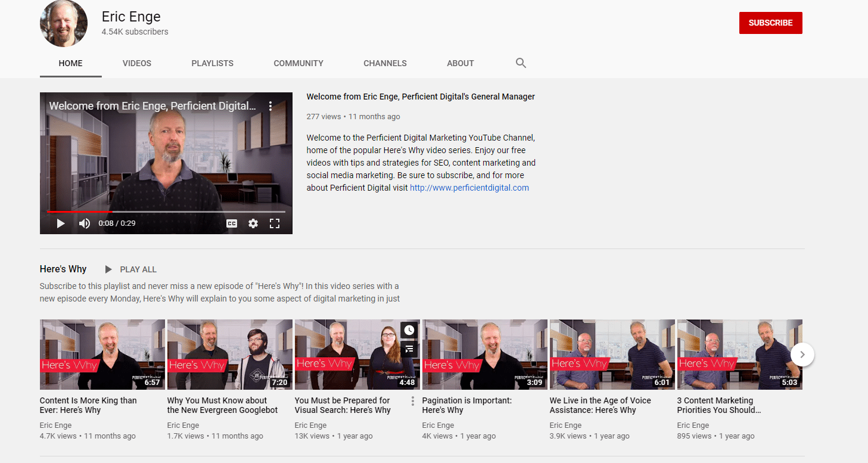Open thumbnail of 3 Content Marketing Priorities video
This screenshot has height=463, width=868.
click(x=740, y=355)
